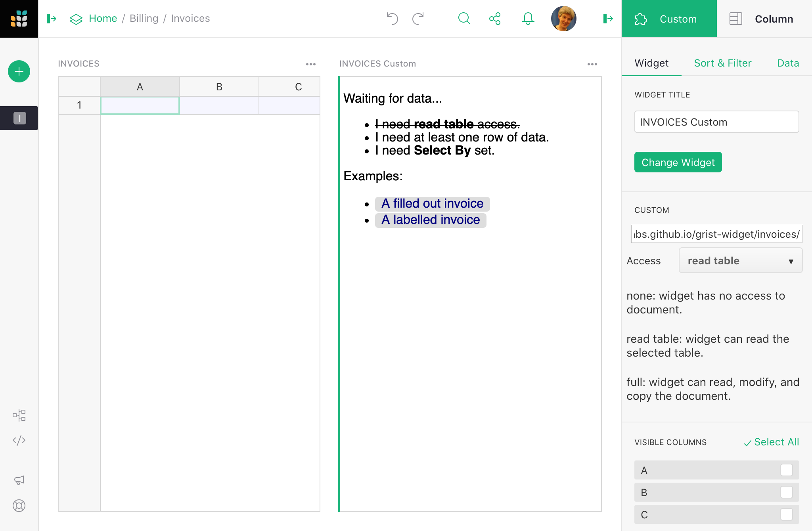Screen dimensions: 812x531
Task: Open the Access level dropdown
Action: (741, 260)
